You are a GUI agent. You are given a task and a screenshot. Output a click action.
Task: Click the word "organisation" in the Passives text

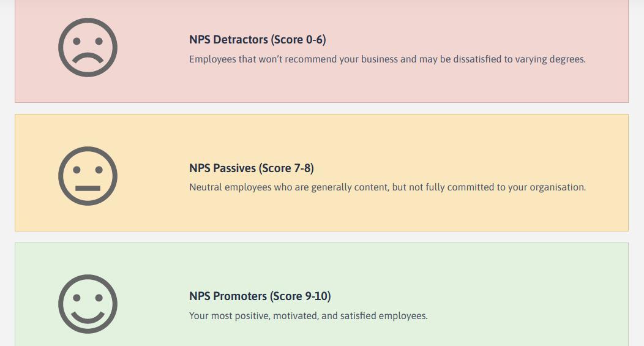(x=558, y=188)
